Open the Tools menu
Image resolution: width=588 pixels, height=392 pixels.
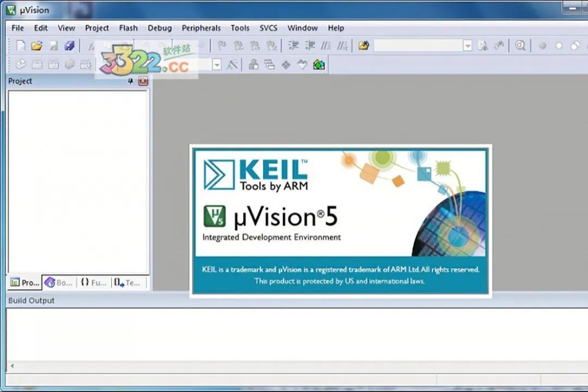click(240, 28)
